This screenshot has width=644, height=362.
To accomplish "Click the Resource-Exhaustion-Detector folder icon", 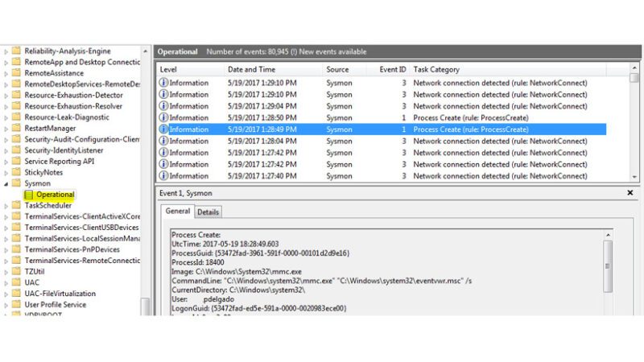I will point(16,95).
